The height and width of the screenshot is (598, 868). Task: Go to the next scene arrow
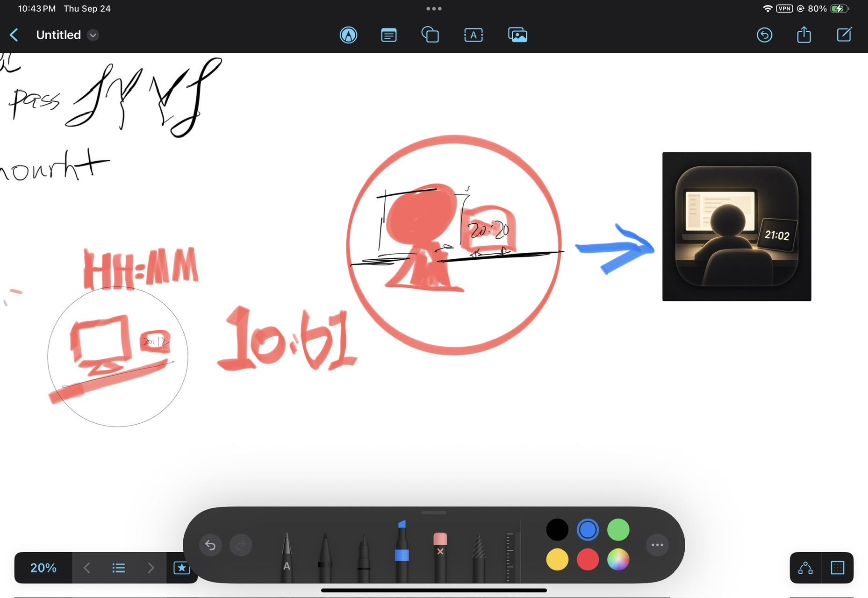(x=151, y=568)
